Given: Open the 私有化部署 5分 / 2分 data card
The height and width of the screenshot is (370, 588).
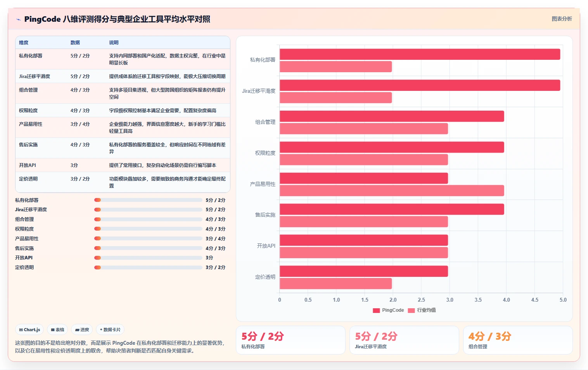Looking at the screenshot, I should tap(291, 340).
